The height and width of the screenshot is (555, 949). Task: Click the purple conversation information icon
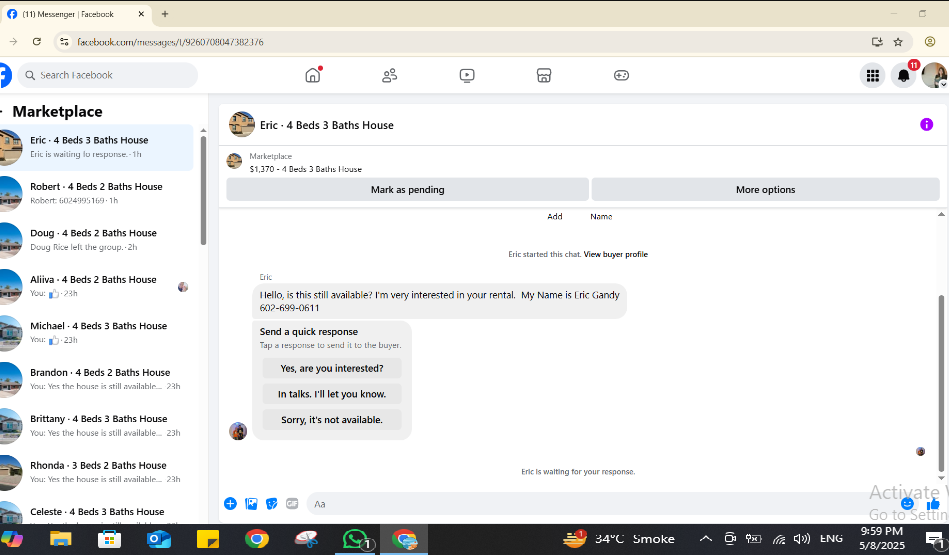point(926,124)
